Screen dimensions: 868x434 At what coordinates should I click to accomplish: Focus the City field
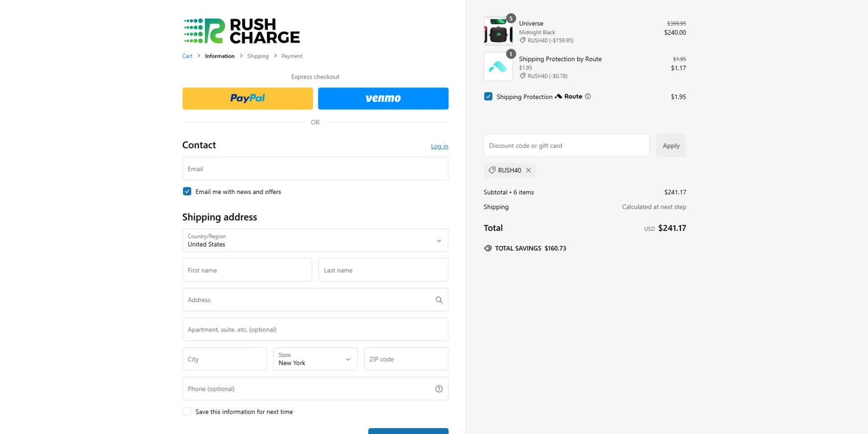point(225,359)
